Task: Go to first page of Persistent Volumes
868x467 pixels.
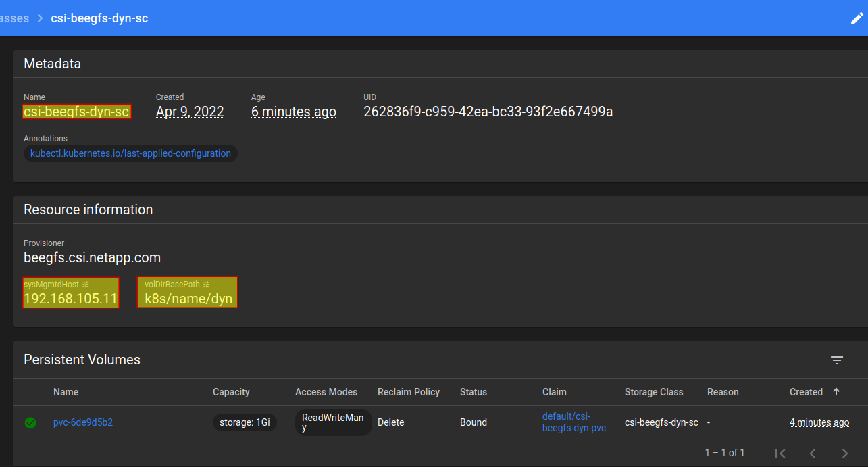Action: point(780,453)
